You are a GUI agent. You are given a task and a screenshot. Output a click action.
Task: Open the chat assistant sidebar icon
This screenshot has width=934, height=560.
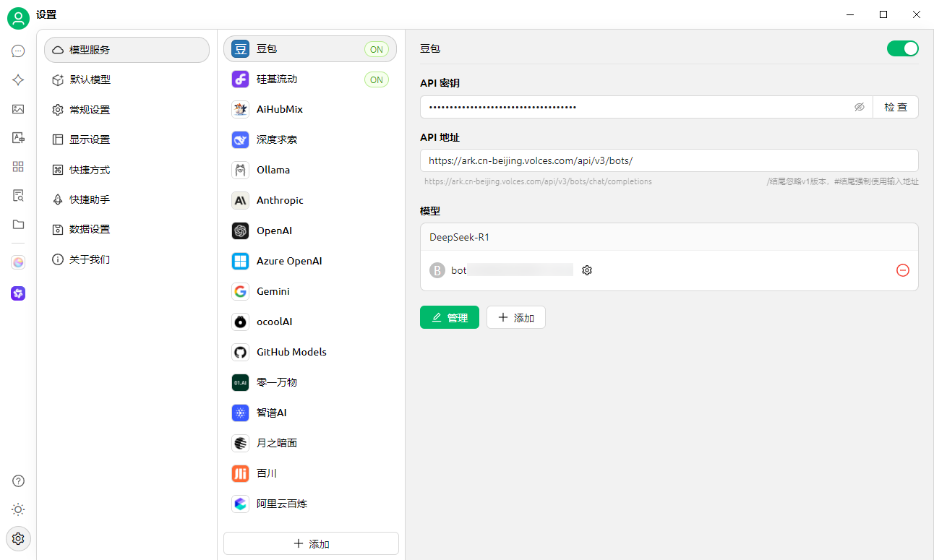(18, 51)
